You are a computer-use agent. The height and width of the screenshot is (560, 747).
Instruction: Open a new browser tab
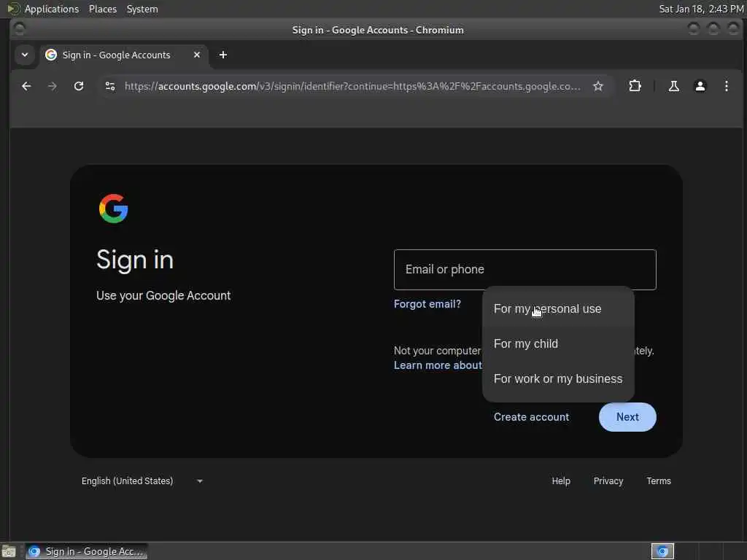(223, 55)
